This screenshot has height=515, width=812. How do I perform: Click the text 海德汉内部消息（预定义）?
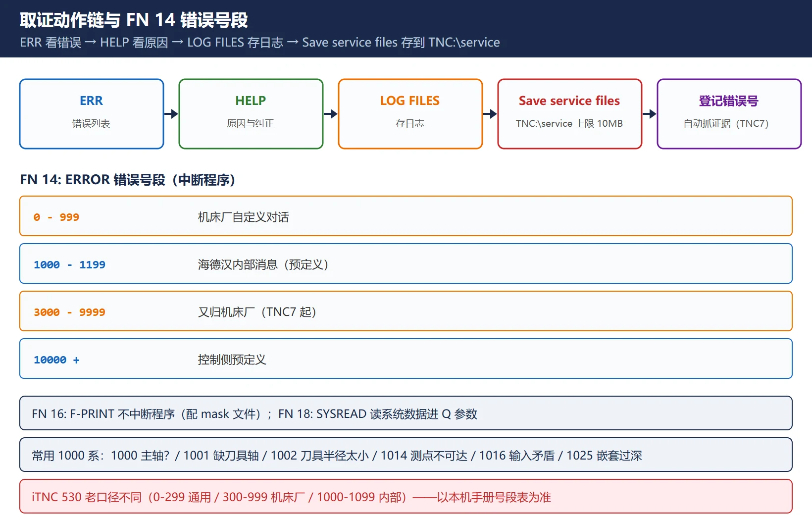[263, 264]
